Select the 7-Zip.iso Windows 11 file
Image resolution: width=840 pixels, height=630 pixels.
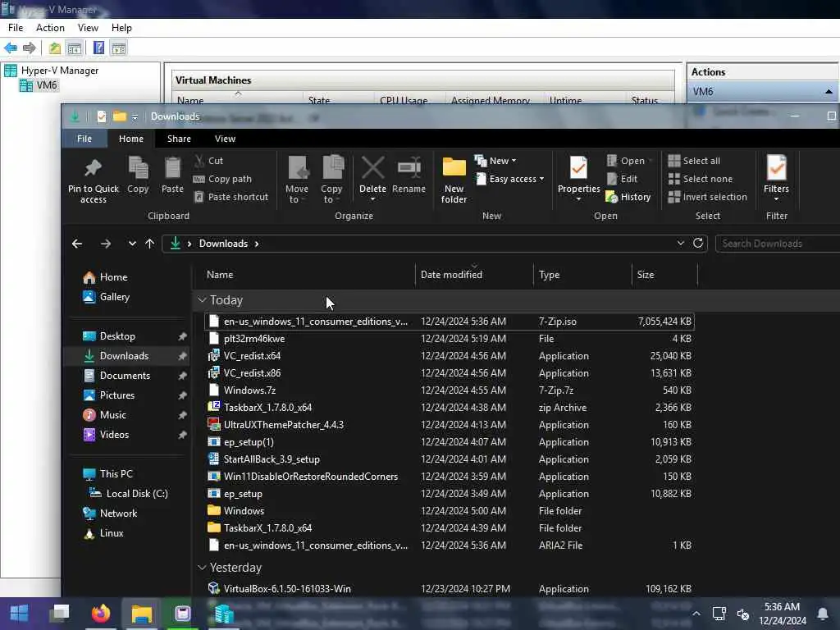[449, 322]
